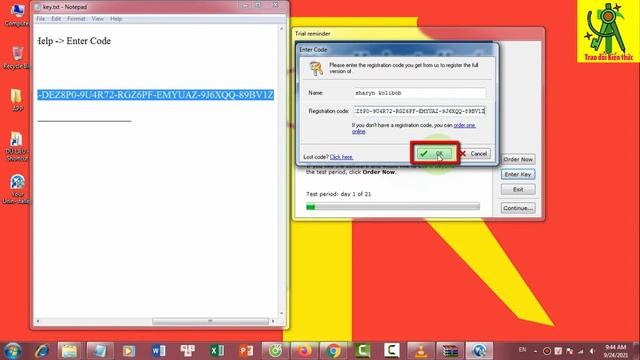The width and height of the screenshot is (640, 360).
Task: Click the key icon in Enter Code dialog
Action: [316, 68]
